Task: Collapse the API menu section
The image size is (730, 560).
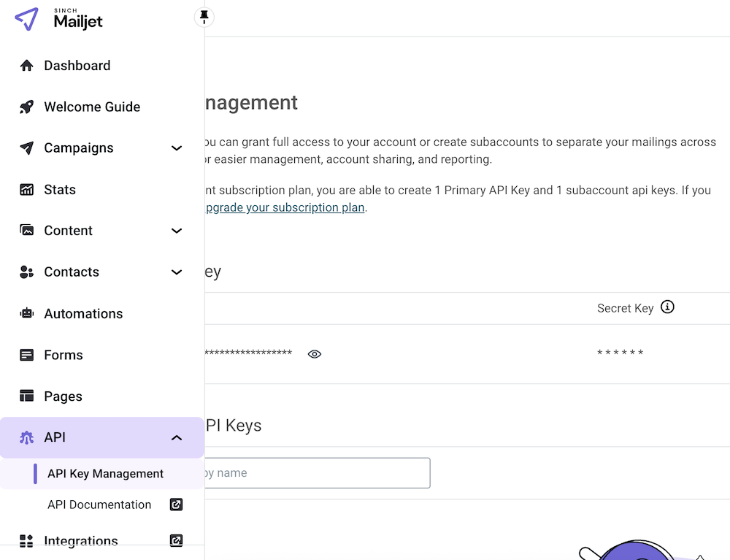Action: pyautogui.click(x=176, y=438)
